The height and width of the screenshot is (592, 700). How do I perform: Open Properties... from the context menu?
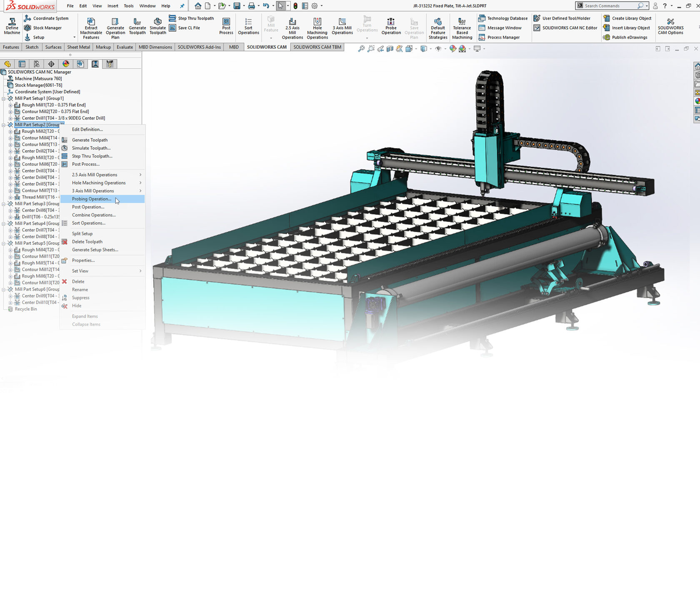(x=102, y=261)
